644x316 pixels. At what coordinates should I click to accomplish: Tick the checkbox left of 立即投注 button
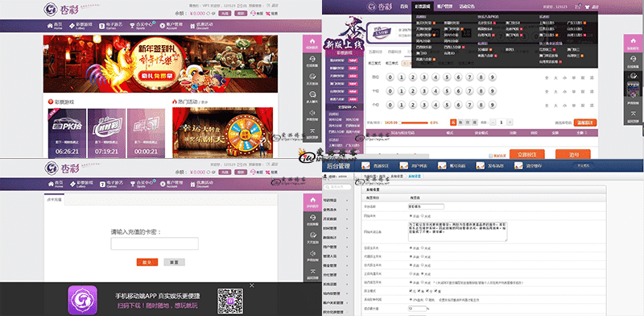491,156
